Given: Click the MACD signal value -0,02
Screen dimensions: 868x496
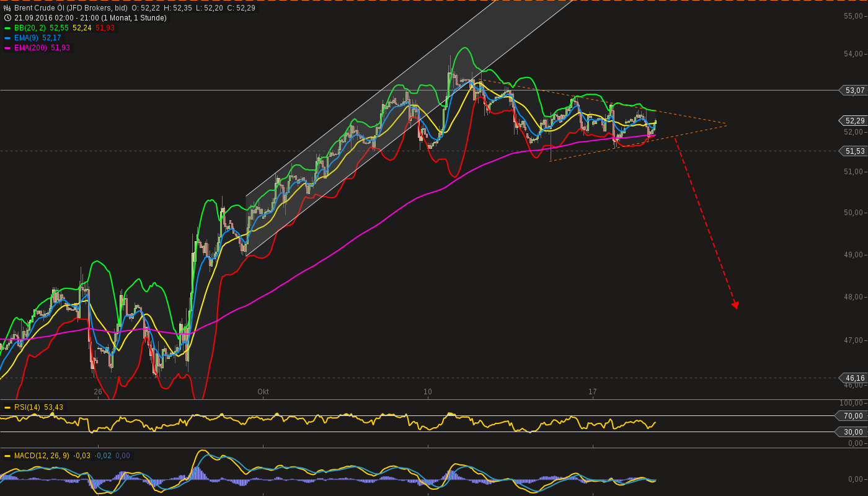Looking at the screenshot, I should [x=103, y=456].
